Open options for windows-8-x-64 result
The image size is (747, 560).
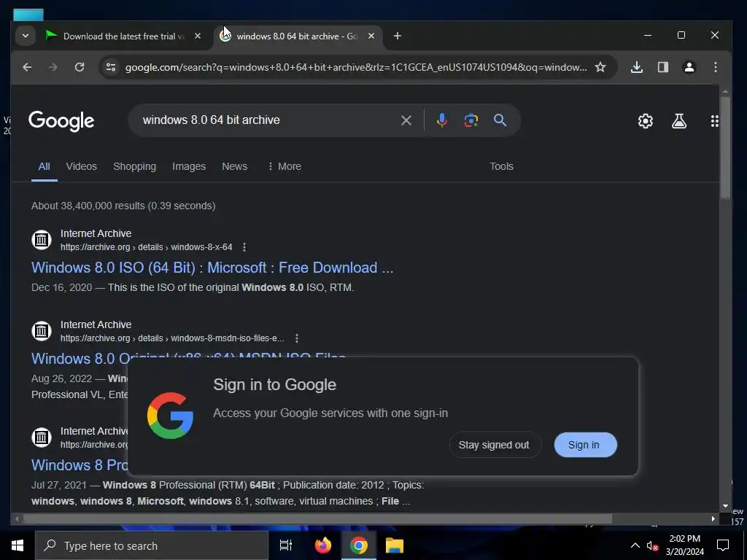click(x=244, y=247)
